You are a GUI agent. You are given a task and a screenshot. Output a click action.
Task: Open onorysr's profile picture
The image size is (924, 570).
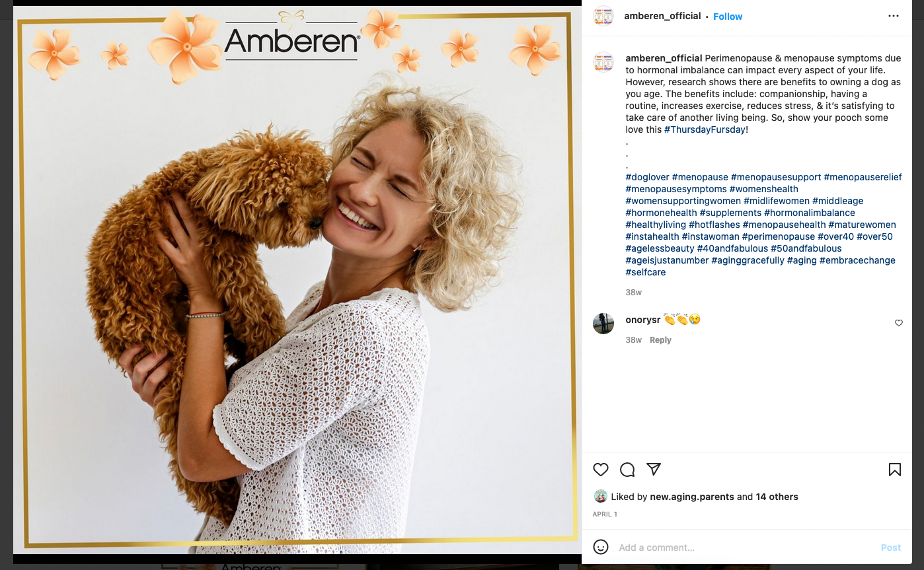click(603, 324)
